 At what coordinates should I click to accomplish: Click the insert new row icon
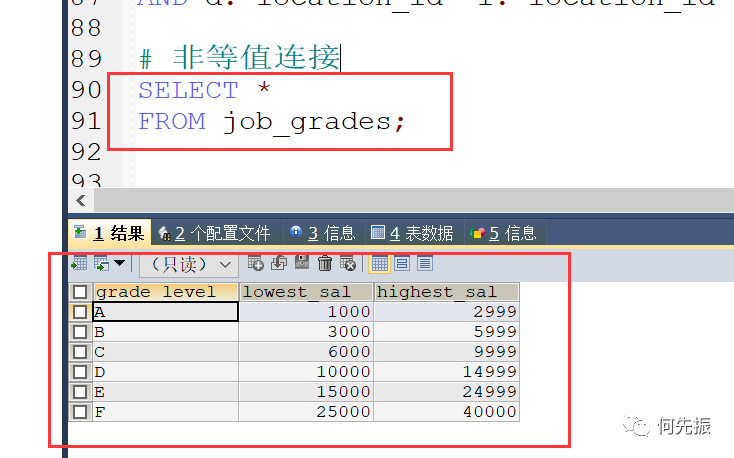[256, 263]
